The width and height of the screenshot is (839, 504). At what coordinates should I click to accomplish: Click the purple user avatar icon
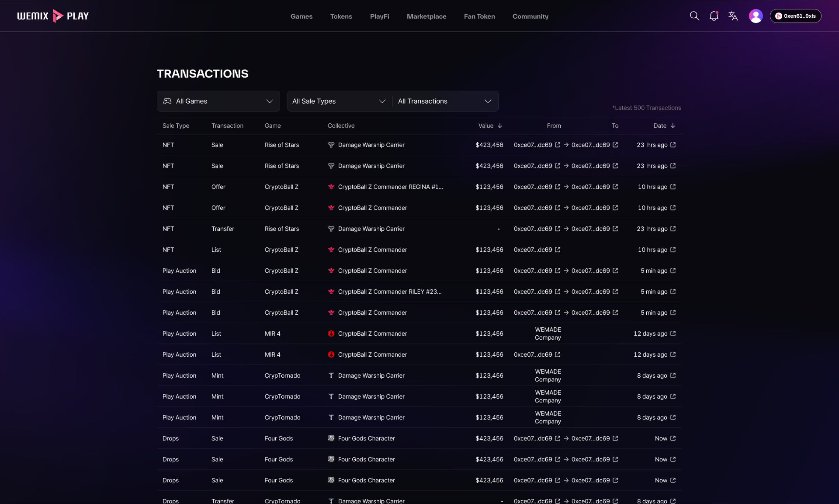click(755, 16)
